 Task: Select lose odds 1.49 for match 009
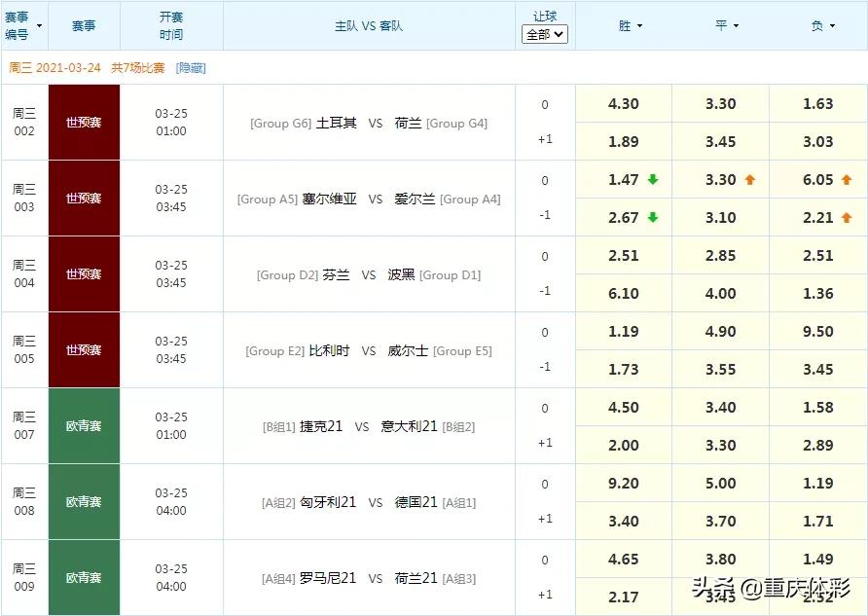click(818, 559)
